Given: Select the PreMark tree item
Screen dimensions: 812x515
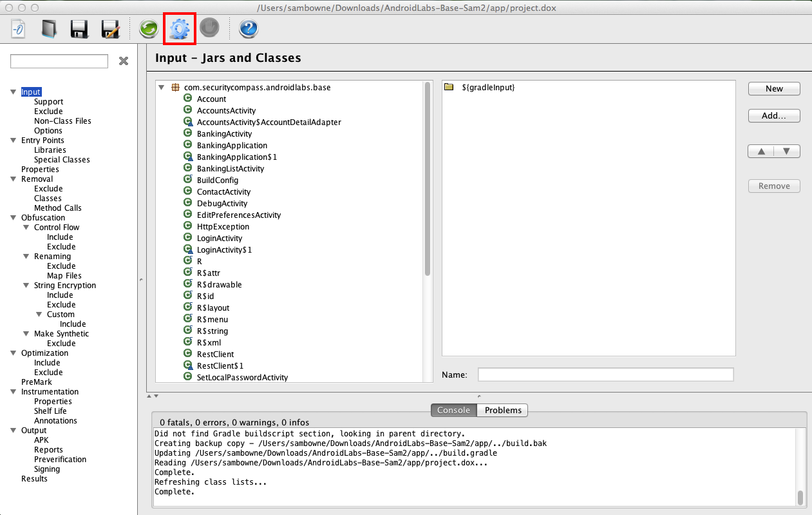Looking at the screenshot, I should (x=37, y=382).
